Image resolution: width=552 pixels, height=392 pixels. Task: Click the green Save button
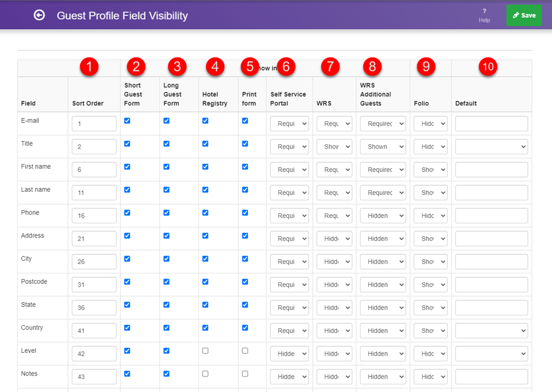click(x=523, y=15)
